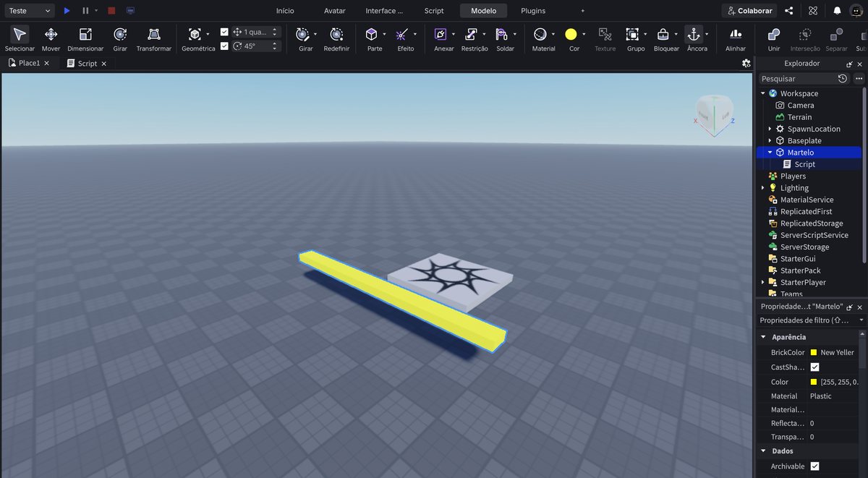Activate the Selecionar tool

[x=20, y=39]
